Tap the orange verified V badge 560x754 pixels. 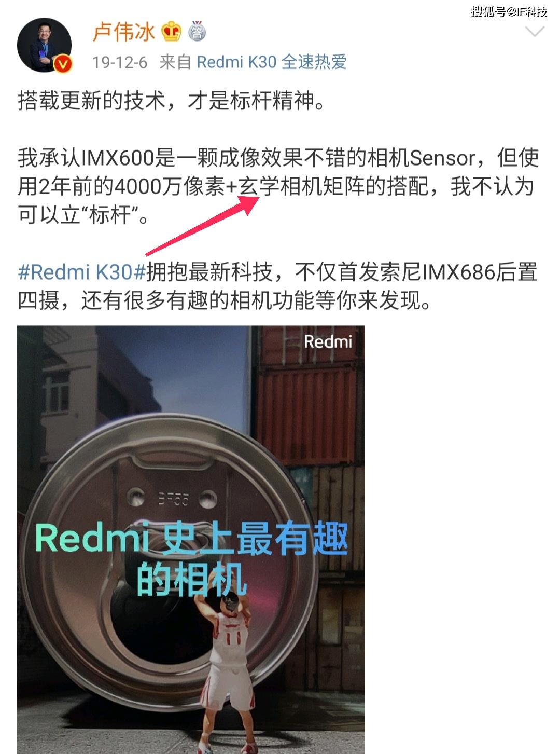click(x=62, y=64)
